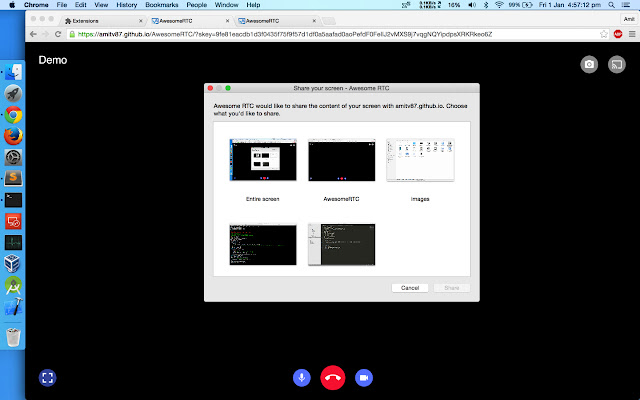Click the battery status indicator
Viewport: 640px width, 400px height.
pos(520,5)
